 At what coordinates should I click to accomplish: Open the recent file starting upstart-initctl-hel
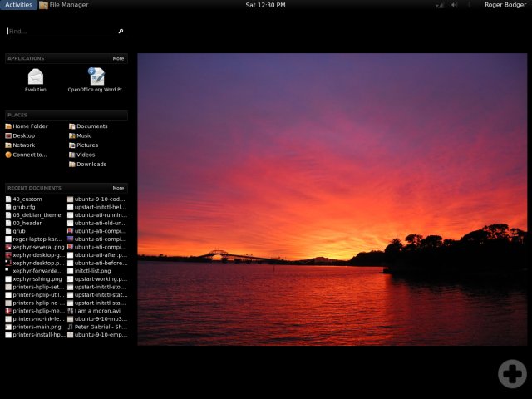(x=96, y=207)
